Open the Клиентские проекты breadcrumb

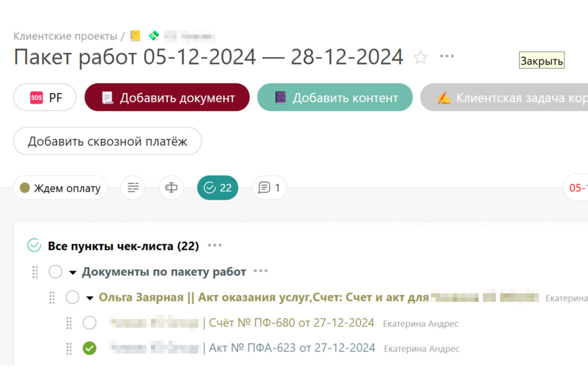(x=65, y=36)
